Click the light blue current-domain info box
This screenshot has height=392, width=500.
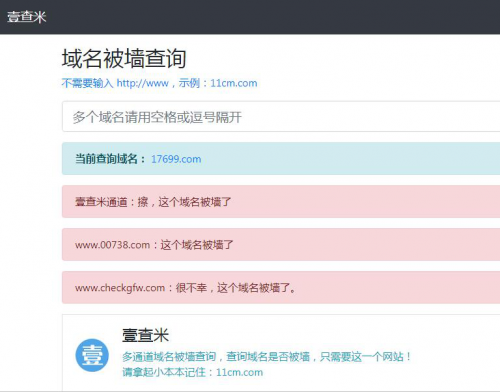pyautogui.click(x=281, y=159)
